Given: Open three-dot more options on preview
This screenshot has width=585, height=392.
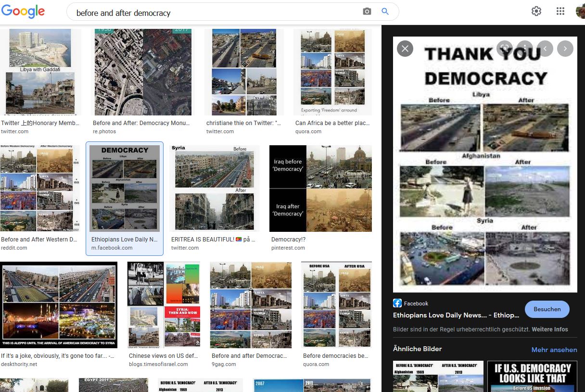Looking at the screenshot, I should [x=524, y=48].
